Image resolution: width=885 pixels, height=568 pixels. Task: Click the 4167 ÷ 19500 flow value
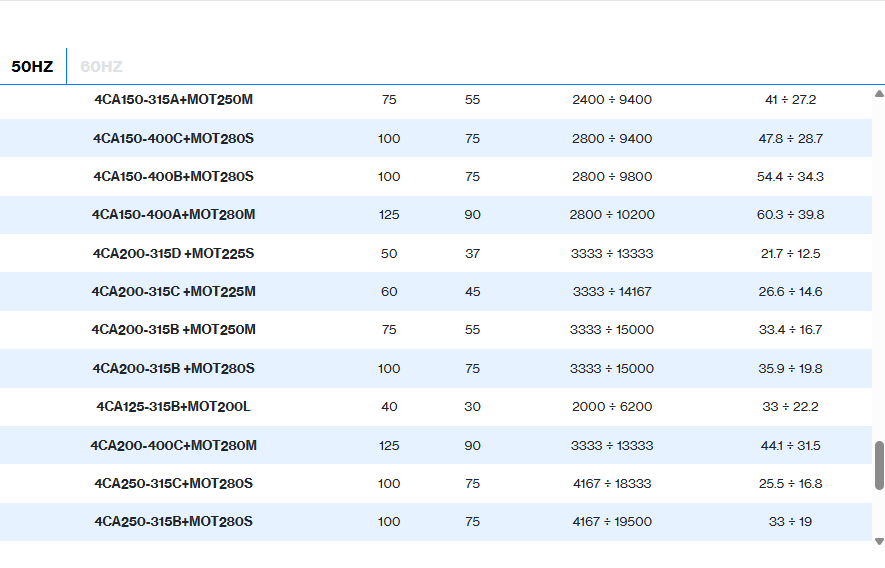click(x=612, y=522)
